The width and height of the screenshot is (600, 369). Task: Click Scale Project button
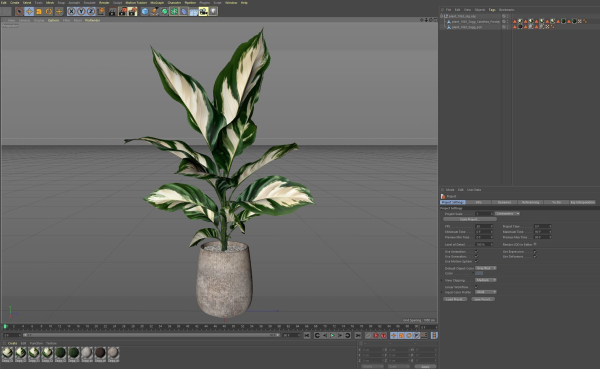click(470, 219)
